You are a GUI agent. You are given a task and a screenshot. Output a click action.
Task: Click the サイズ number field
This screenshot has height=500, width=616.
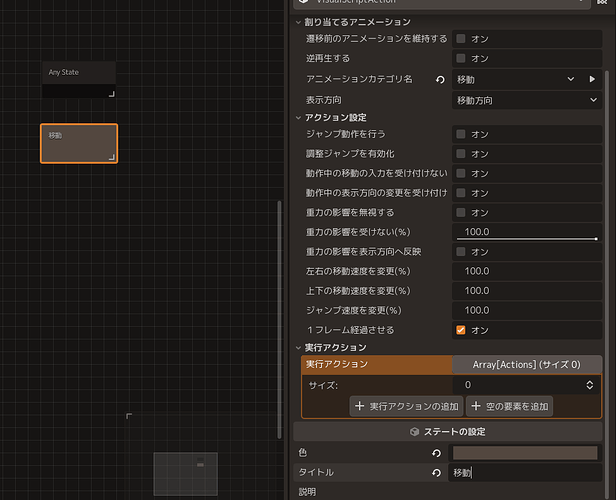coord(519,385)
